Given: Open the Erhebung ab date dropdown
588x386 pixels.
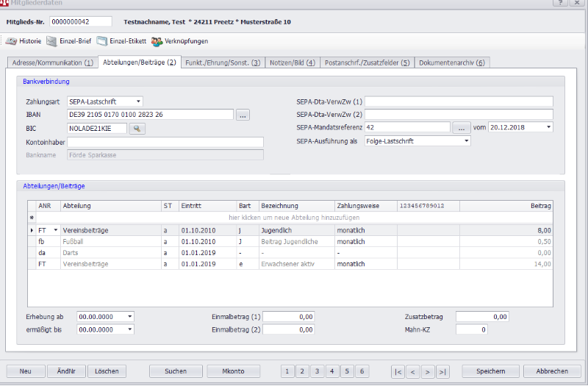Looking at the screenshot, I should [x=130, y=316].
